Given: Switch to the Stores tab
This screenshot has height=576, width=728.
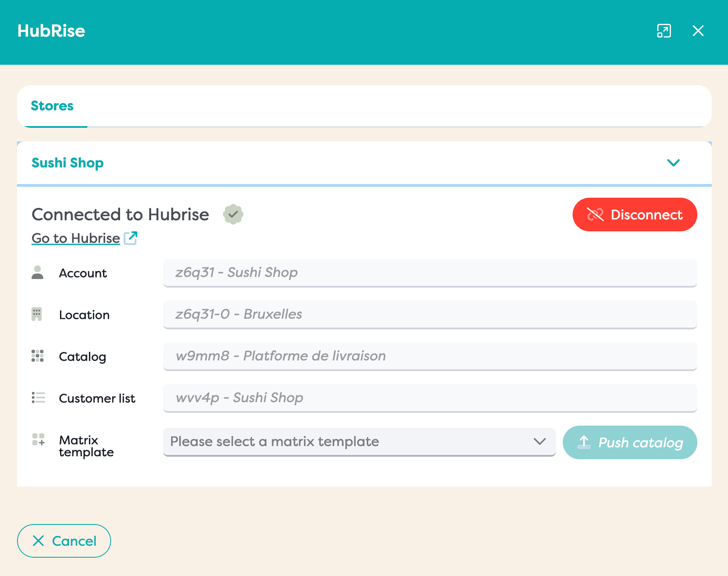Looking at the screenshot, I should tap(52, 106).
